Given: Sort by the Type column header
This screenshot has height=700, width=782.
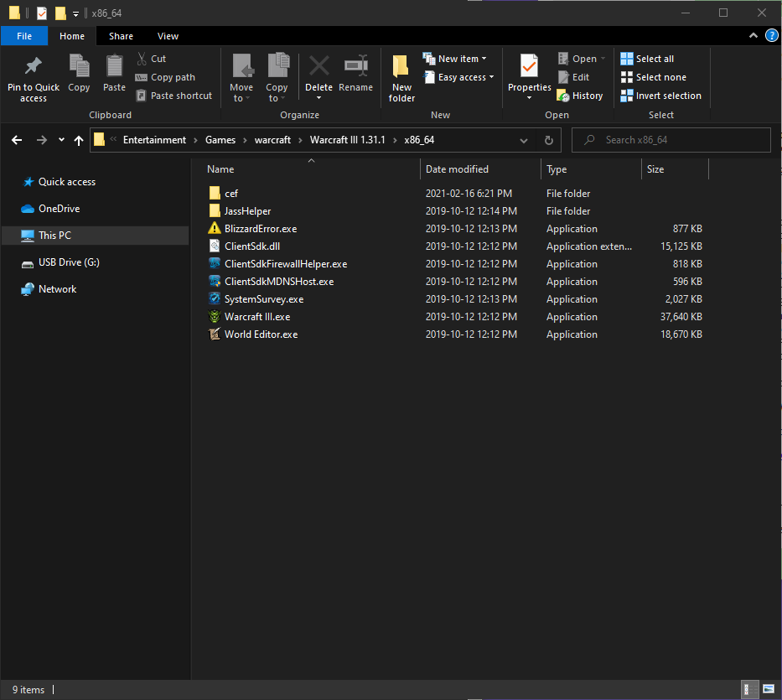Looking at the screenshot, I should click(x=591, y=169).
